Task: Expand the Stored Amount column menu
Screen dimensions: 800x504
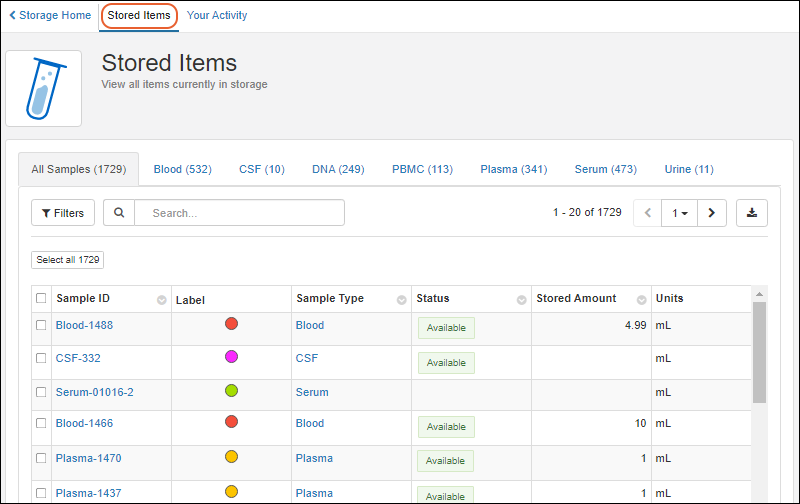Action: pyautogui.click(x=641, y=299)
